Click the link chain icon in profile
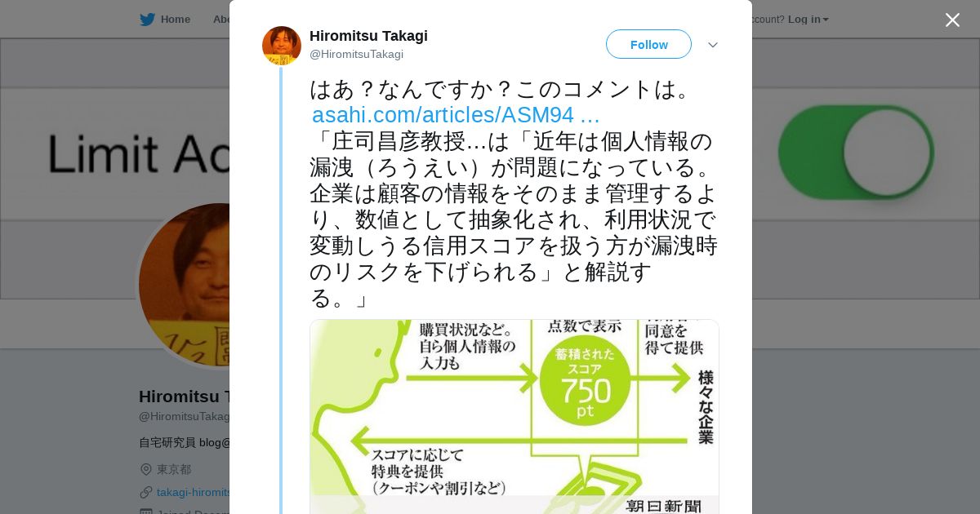The height and width of the screenshot is (514, 980). pyautogui.click(x=146, y=492)
